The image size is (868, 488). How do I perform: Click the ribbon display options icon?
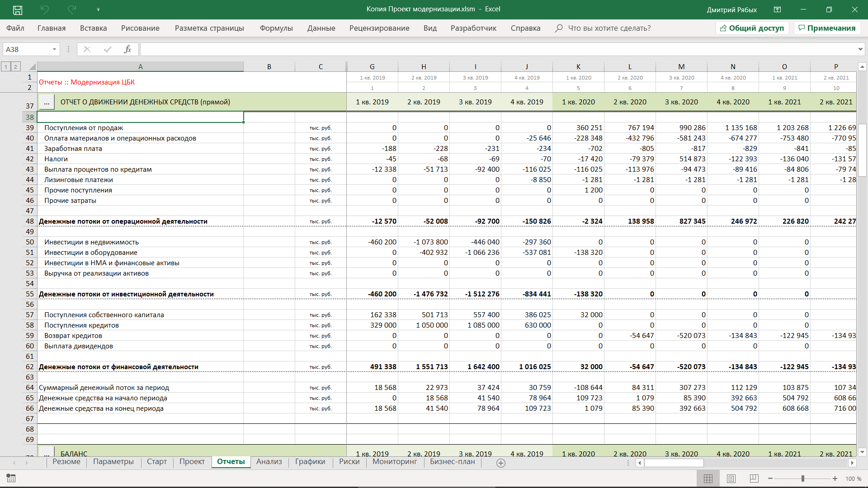point(777,9)
